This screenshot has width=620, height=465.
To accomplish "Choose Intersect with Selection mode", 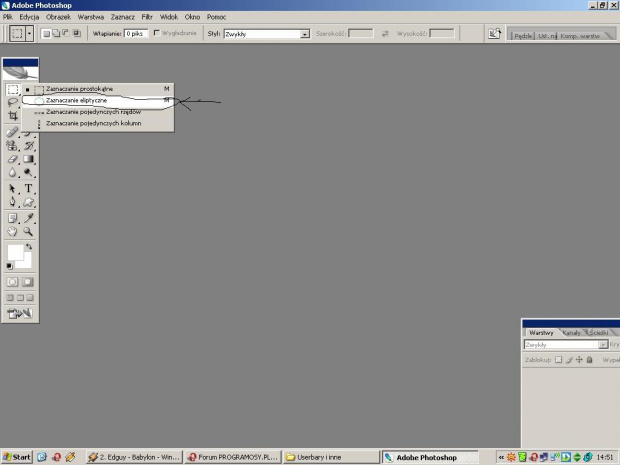I will click(76, 34).
